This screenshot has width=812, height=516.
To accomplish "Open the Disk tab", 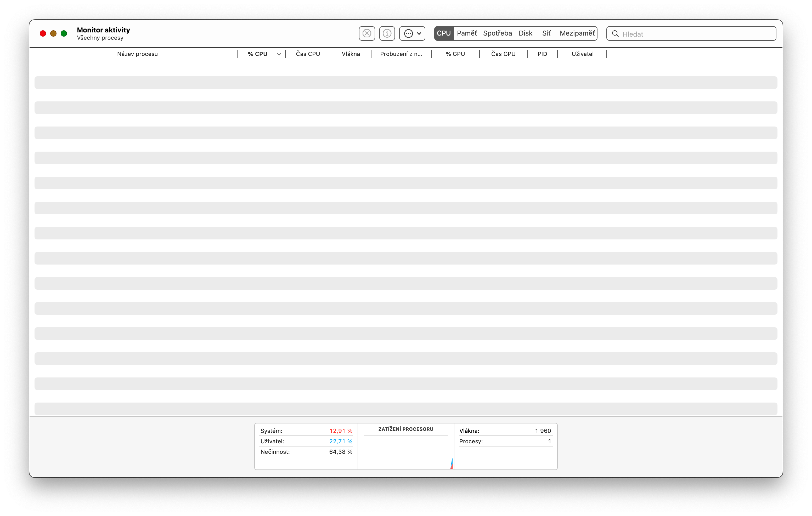I will pos(525,33).
